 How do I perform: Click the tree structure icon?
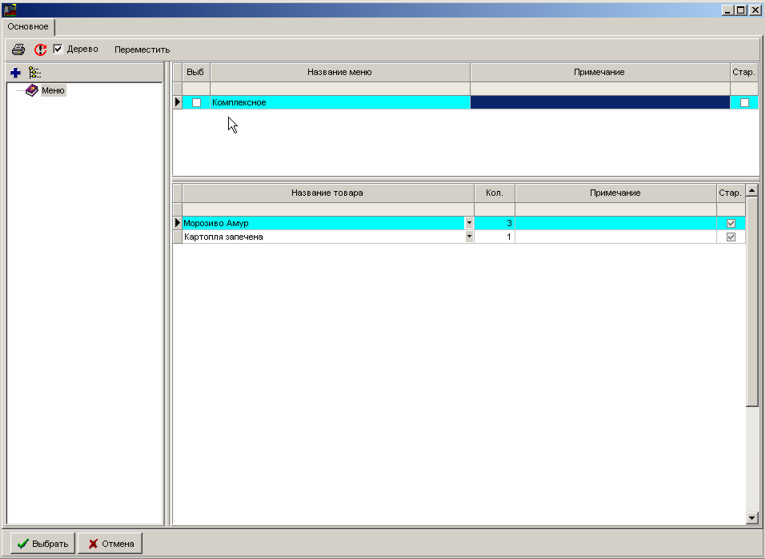click(x=35, y=73)
